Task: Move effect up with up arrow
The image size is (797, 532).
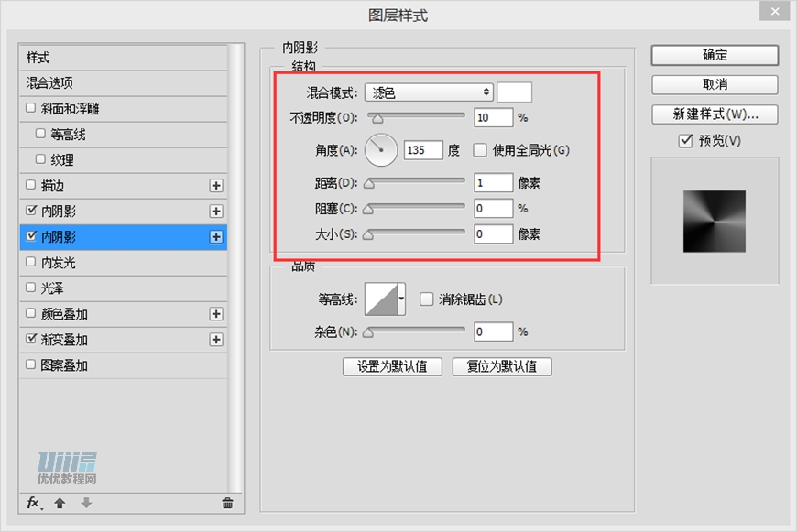Action: pyautogui.click(x=60, y=503)
